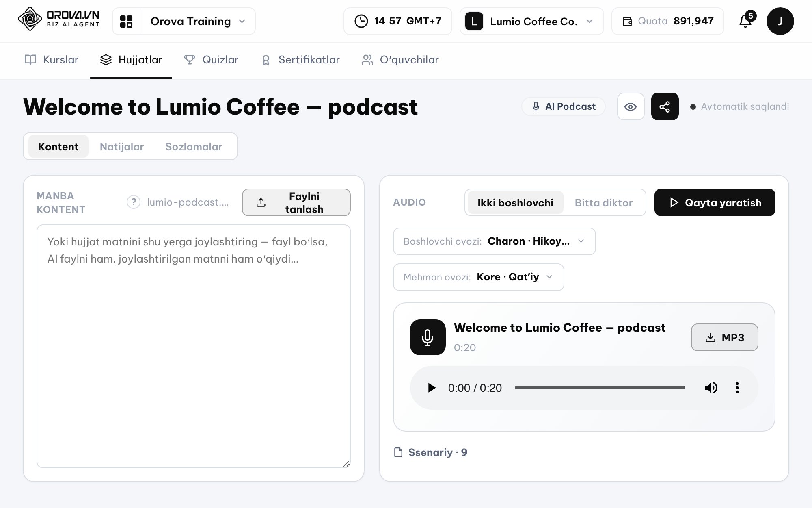This screenshot has width=812, height=508.
Task: Open the notifications bell
Action: point(746,21)
